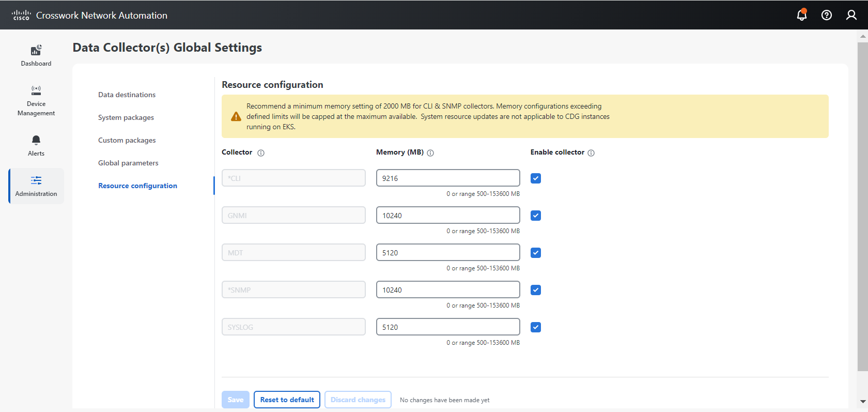The image size is (868, 412).
Task: Click Crosswork Network Automation title text
Action: pos(102,16)
